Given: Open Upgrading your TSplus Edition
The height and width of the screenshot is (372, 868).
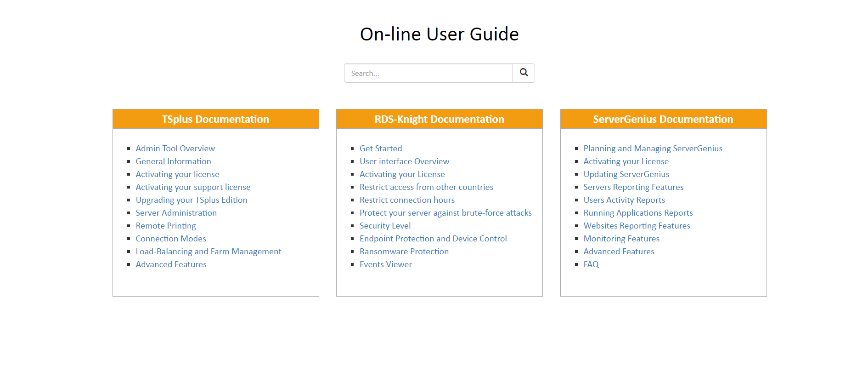Looking at the screenshot, I should (x=192, y=200).
